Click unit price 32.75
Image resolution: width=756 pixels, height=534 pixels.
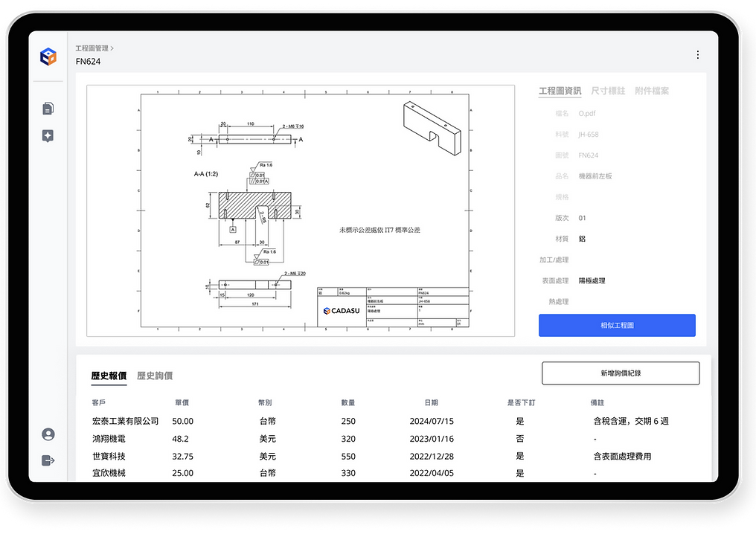pos(183,456)
